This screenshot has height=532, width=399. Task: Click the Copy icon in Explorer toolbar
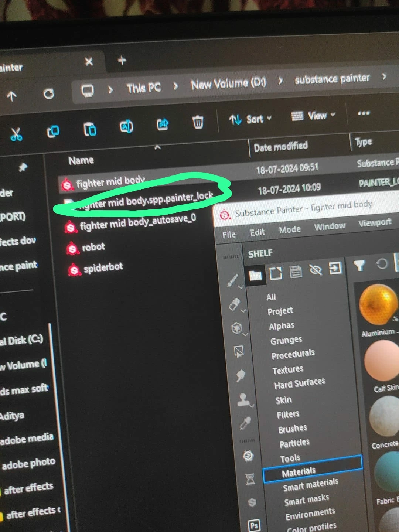53,131
